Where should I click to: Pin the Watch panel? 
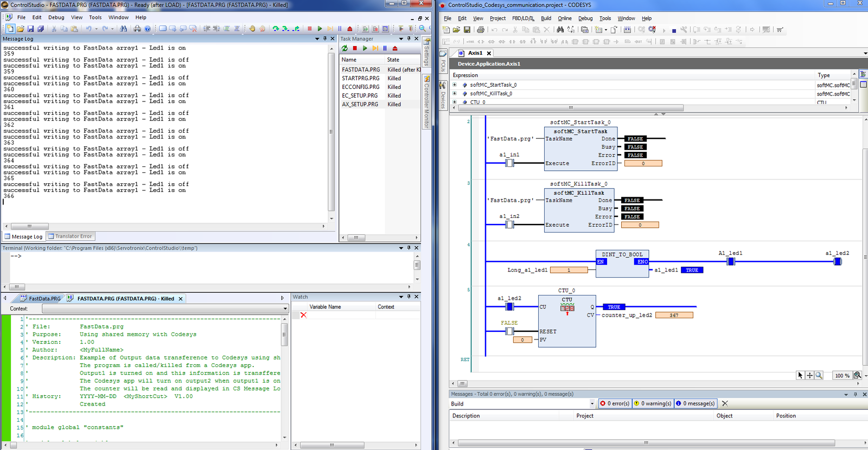(x=409, y=297)
